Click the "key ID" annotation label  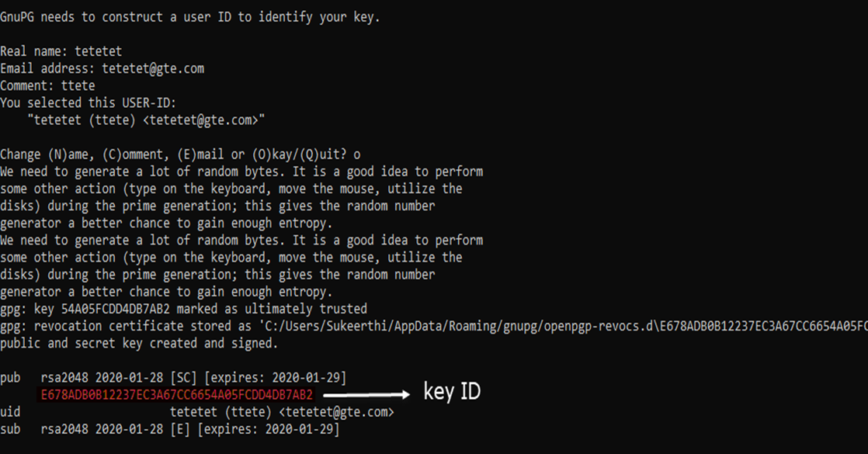[452, 393]
